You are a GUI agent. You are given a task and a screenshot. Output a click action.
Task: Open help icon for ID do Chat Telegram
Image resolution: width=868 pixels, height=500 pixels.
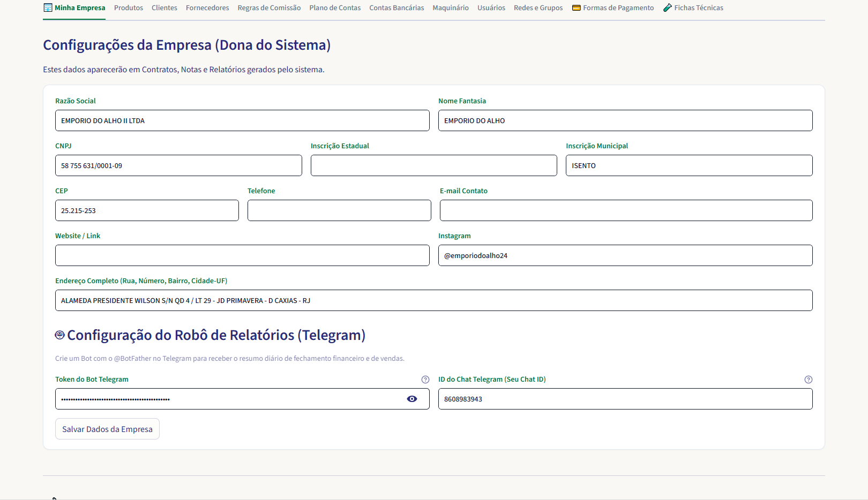(x=809, y=380)
